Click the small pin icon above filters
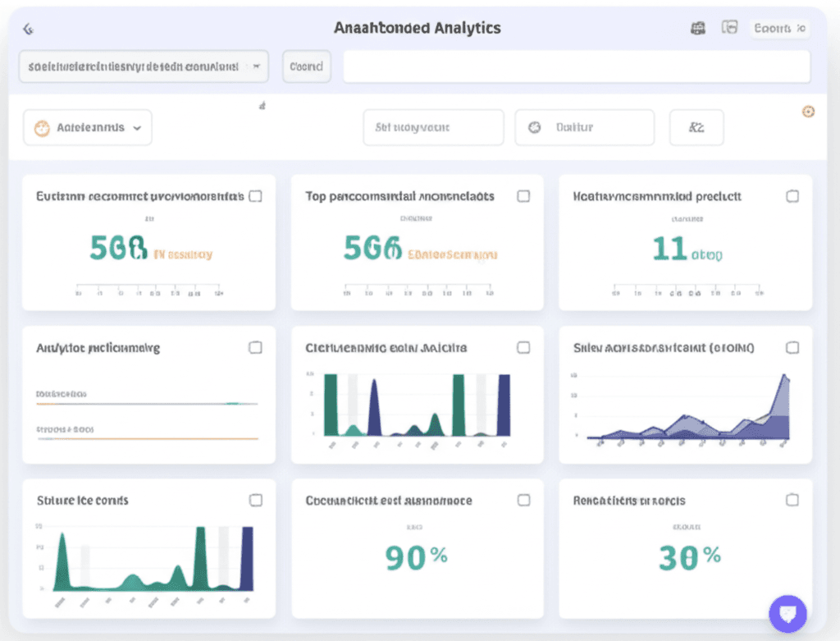The width and height of the screenshot is (840, 641). pyautogui.click(x=262, y=106)
